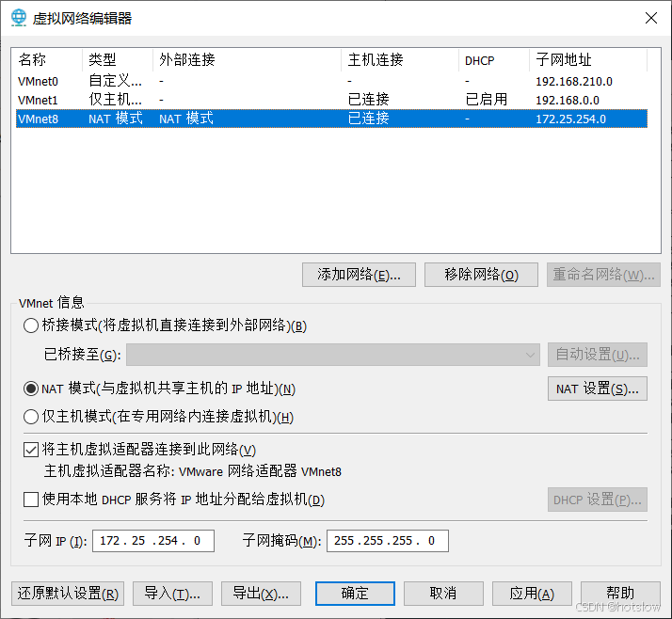The height and width of the screenshot is (619, 672).
Task: Click the 自动设置 button
Action: (598, 355)
